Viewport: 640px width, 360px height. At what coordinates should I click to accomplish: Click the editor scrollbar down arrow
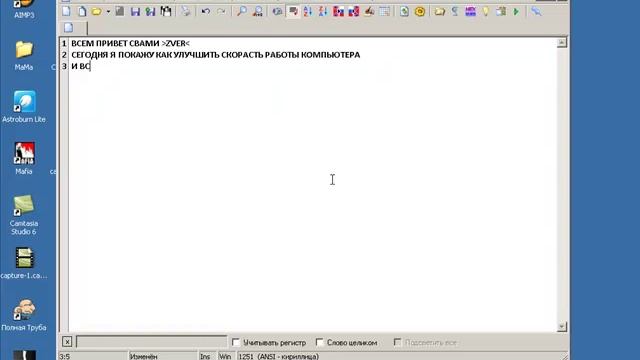562,327
